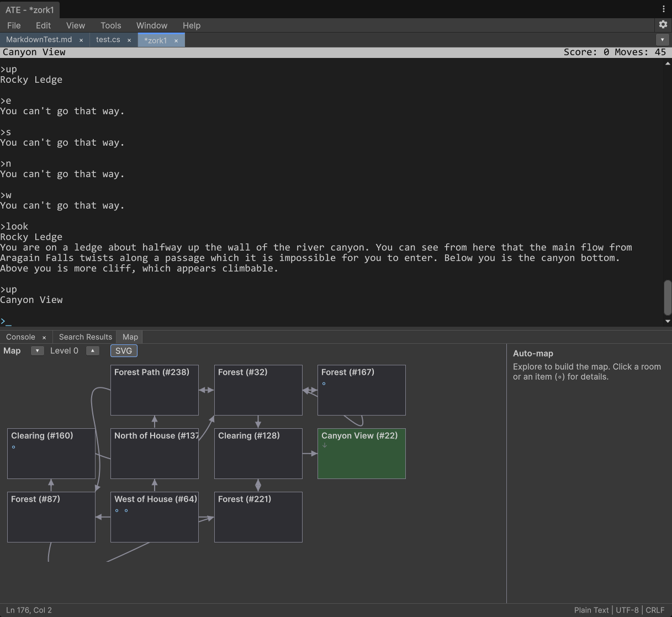Open the Edit menu
Image resolution: width=672 pixels, height=617 pixels.
pos(43,25)
